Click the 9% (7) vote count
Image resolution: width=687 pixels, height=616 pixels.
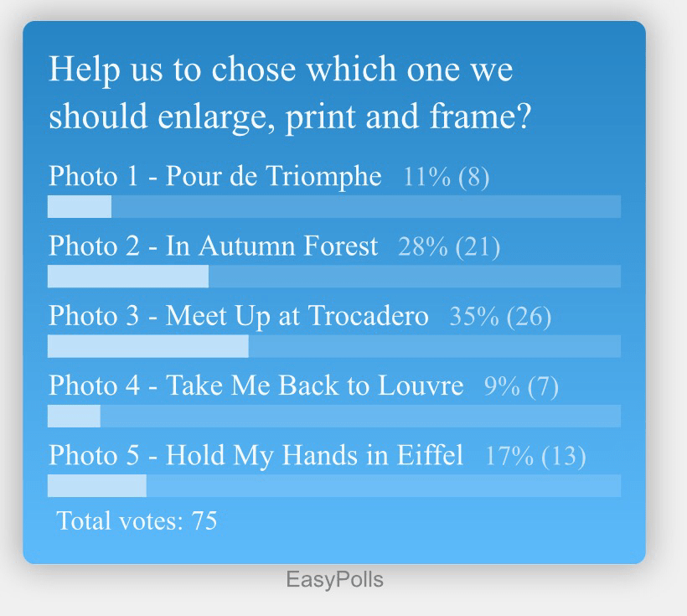[x=521, y=386]
